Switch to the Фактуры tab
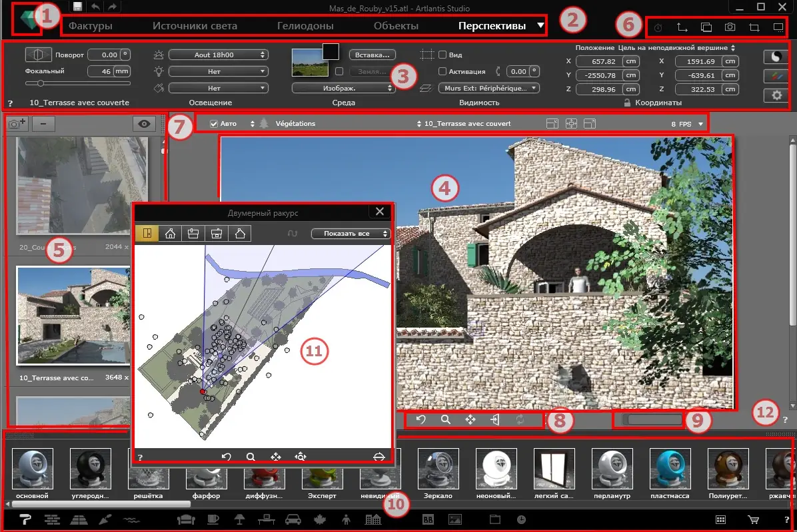The width and height of the screenshot is (797, 532). click(91, 26)
